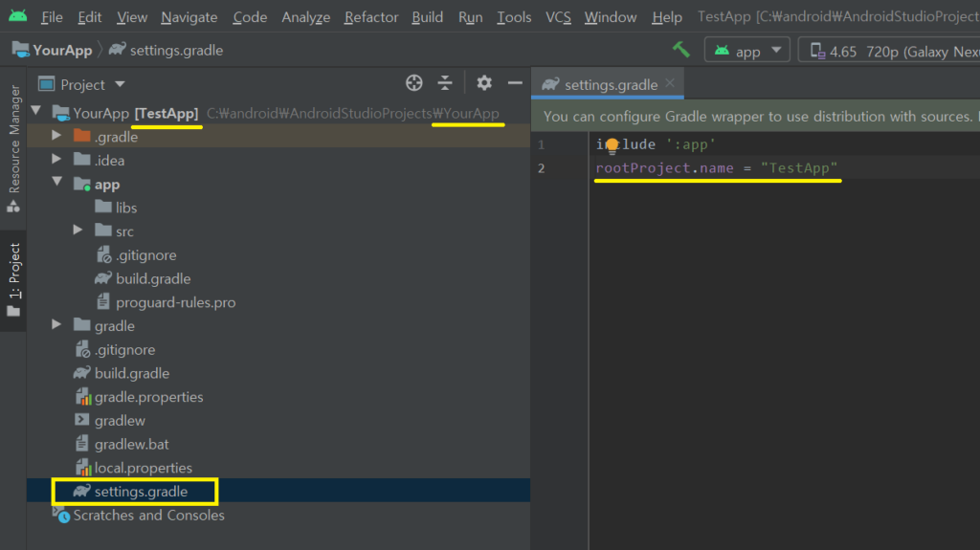The height and width of the screenshot is (550, 980).
Task: Open the VCS menu
Action: (x=558, y=17)
